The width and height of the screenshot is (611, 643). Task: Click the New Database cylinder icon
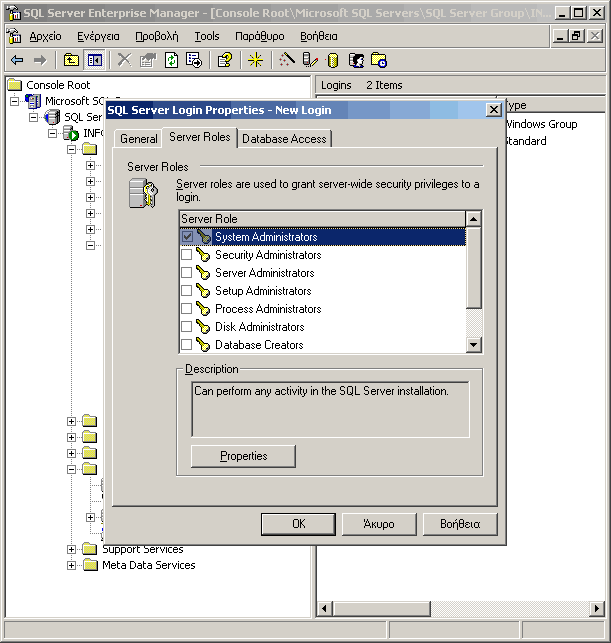click(333, 60)
